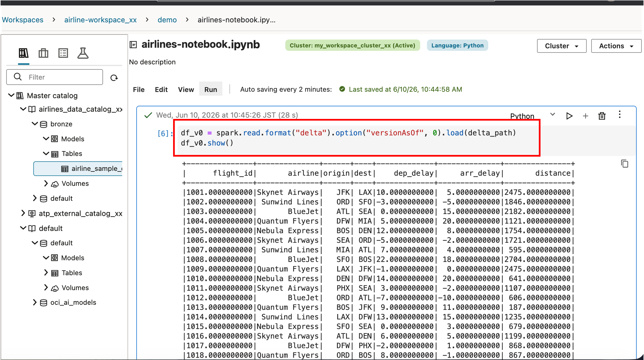Screen dimensions: 644x360
Task: Click the notebook icon beside the title
Action: coord(133,45)
